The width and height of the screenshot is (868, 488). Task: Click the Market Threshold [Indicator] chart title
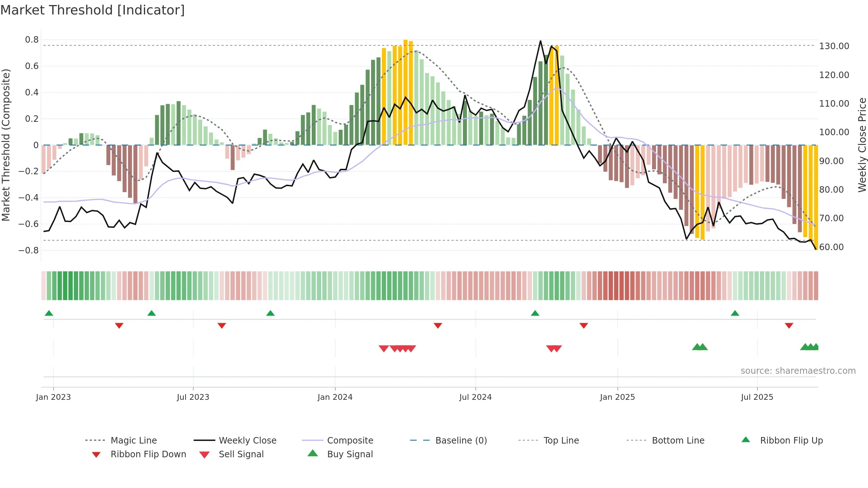tap(93, 10)
